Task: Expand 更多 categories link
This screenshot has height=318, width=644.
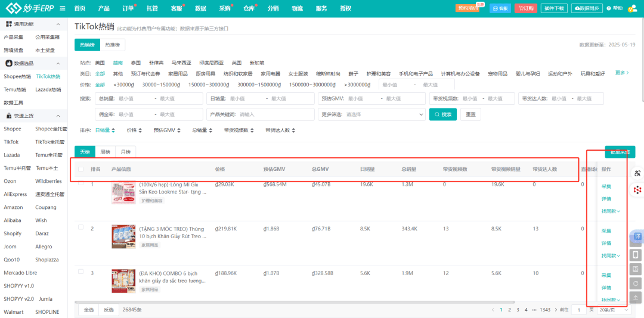Action: point(622,73)
